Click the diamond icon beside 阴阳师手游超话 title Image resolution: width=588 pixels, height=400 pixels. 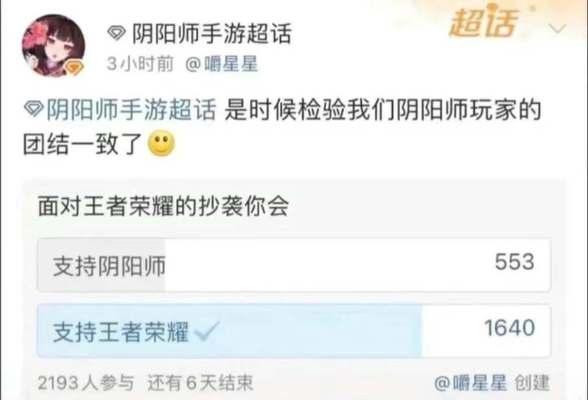coord(117,33)
